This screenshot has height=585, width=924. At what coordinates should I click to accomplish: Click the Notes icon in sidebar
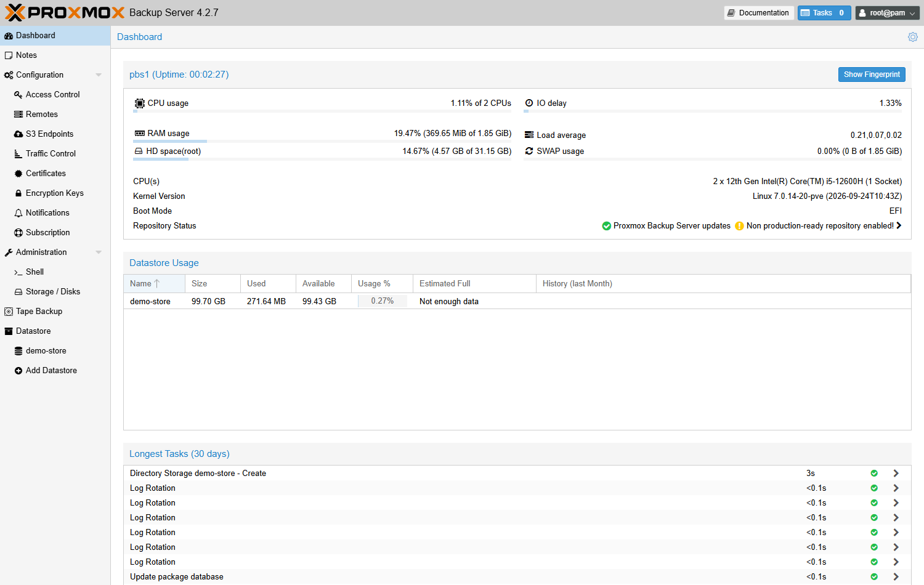tap(9, 55)
